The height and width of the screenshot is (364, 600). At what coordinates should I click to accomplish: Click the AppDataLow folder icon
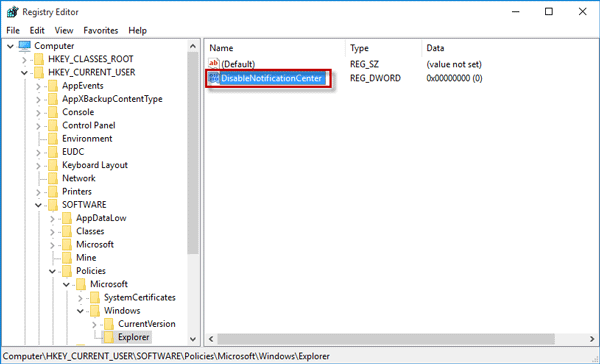(x=67, y=218)
